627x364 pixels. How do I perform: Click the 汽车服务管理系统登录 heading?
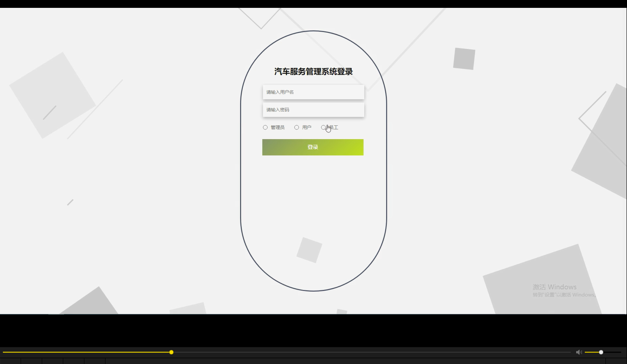[x=313, y=71]
